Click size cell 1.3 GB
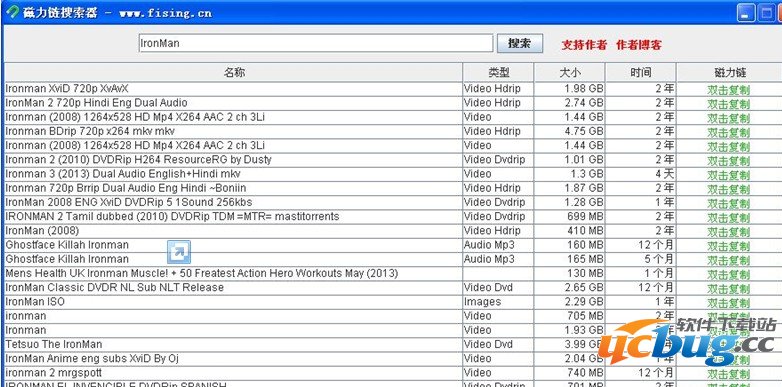 tap(570, 174)
